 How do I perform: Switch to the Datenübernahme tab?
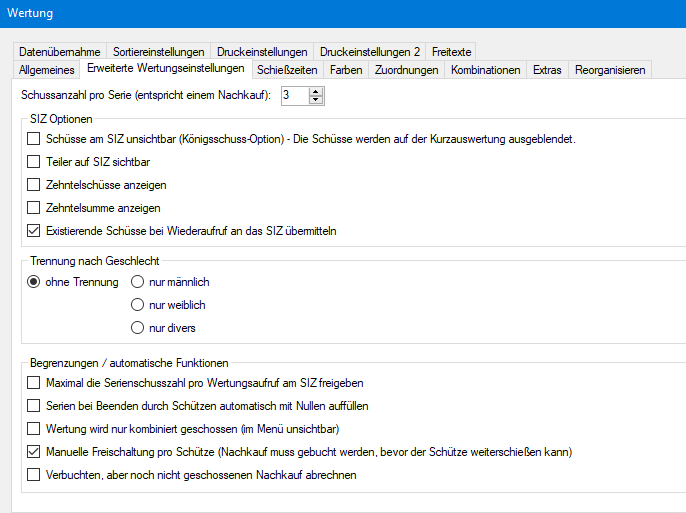click(x=61, y=52)
